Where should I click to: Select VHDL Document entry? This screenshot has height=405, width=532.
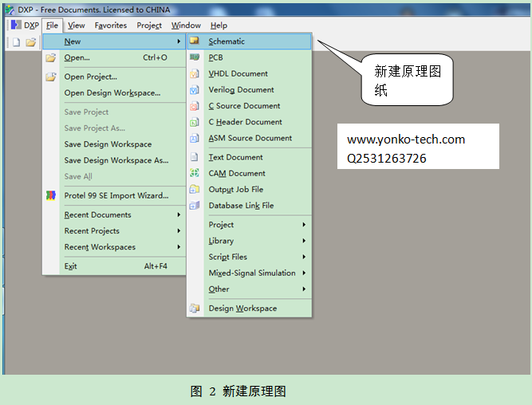249,73
